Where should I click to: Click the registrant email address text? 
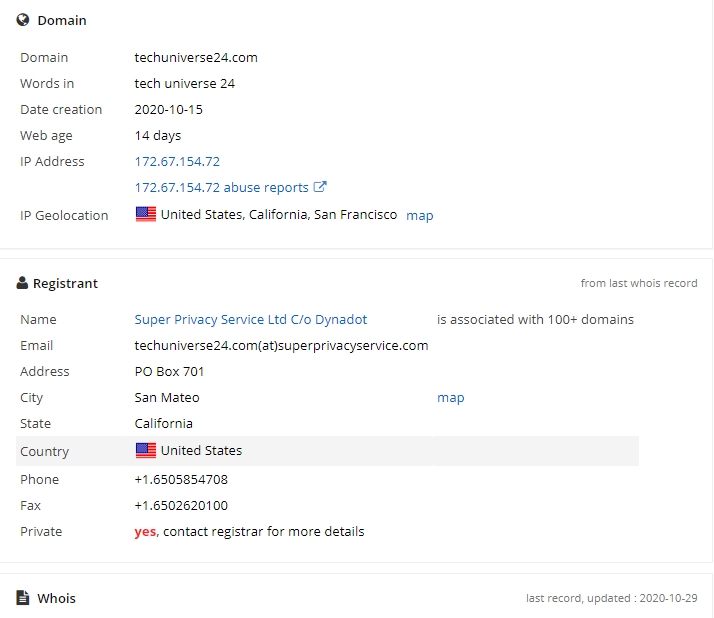point(281,345)
